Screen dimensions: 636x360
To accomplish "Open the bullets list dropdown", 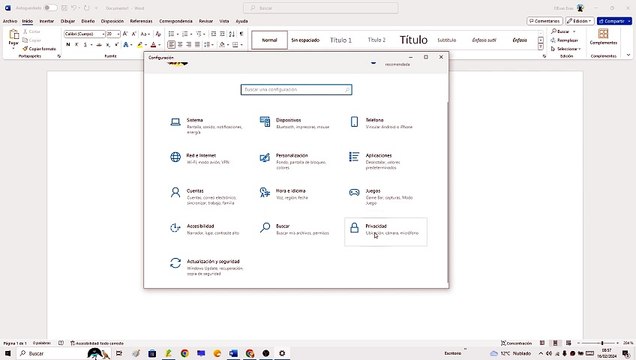I will pyautogui.click(x=178, y=34).
